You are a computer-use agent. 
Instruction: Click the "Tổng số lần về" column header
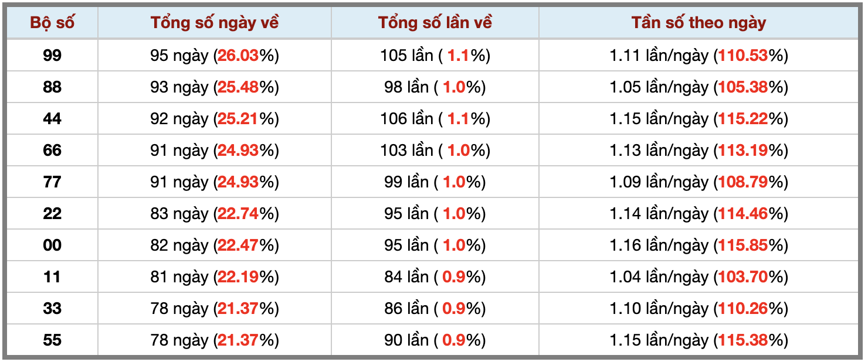point(435,23)
